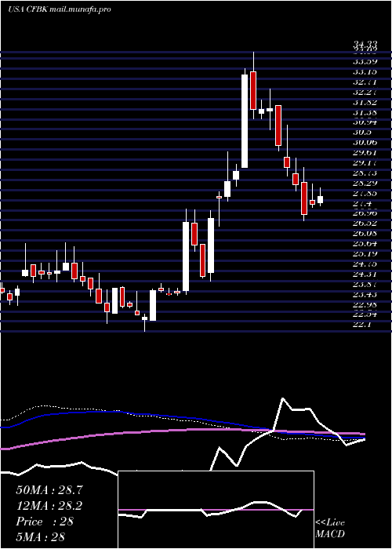
Task: Click the 33.59 price axis label
Action: click(365, 62)
